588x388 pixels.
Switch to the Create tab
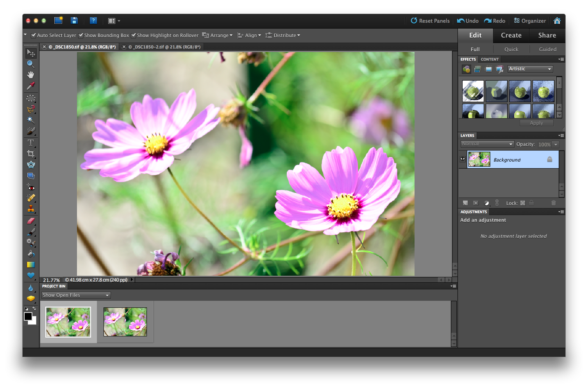click(511, 35)
